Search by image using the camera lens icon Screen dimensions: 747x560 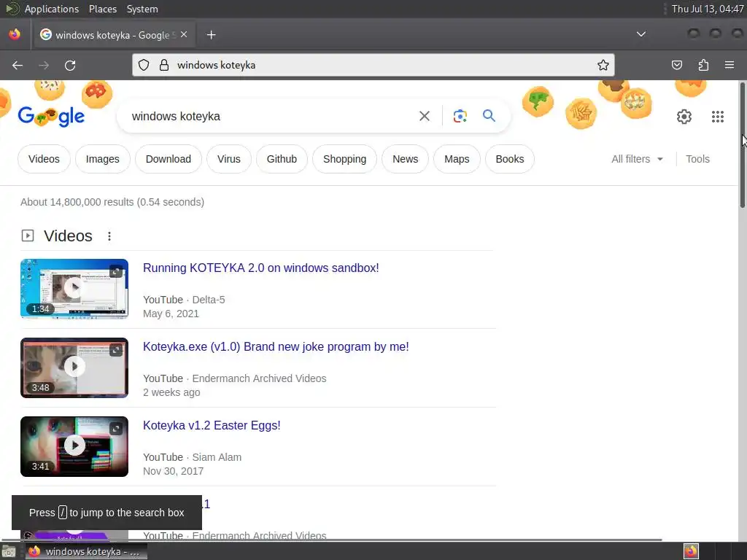point(460,116)
